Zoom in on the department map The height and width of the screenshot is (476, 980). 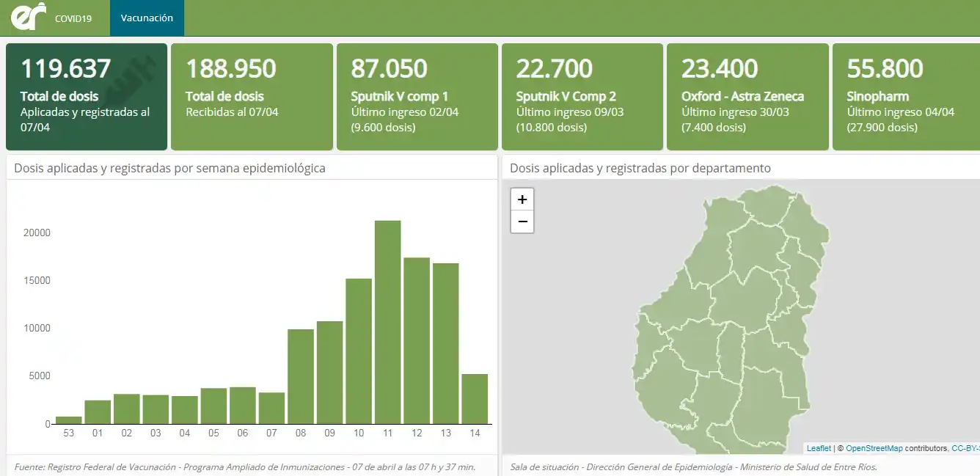tap(522, 199)
